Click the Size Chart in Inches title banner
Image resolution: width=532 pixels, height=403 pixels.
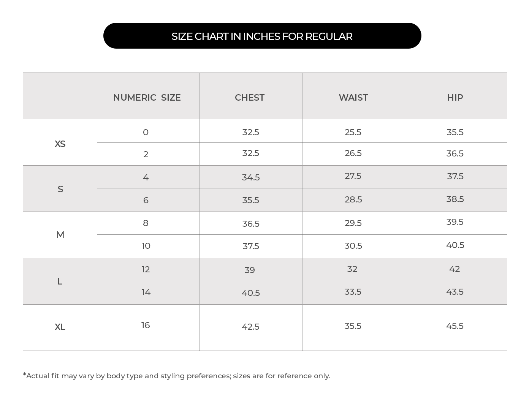pos(262,36)
